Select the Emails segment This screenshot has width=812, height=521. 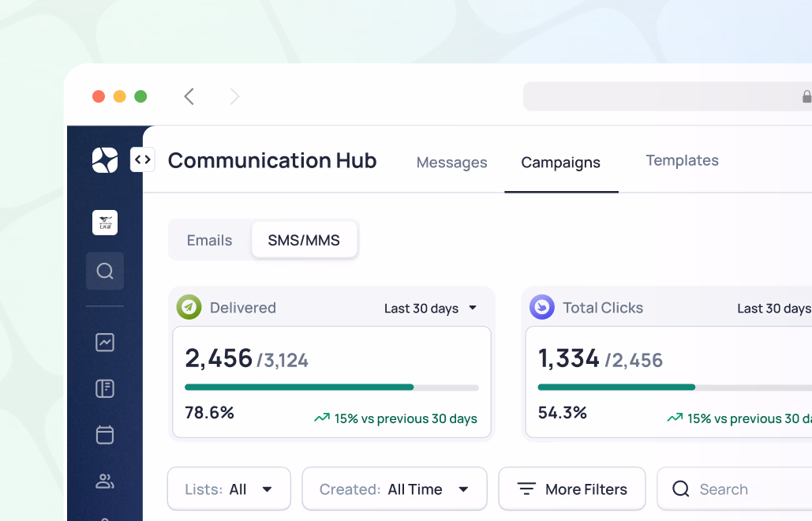click(x=209, y=240)
